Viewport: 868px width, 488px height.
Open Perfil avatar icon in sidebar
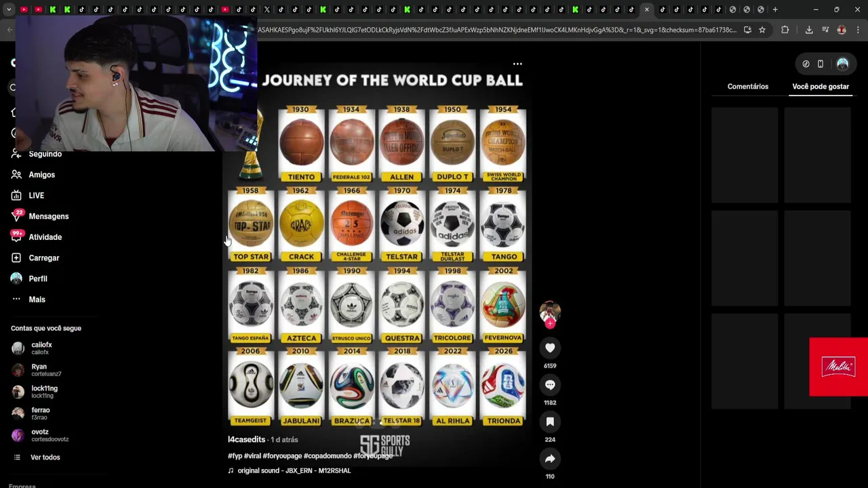[x=16, y=279]
